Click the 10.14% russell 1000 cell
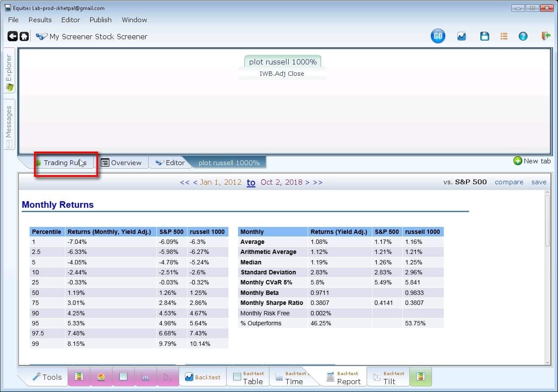 tap(208, 344)
